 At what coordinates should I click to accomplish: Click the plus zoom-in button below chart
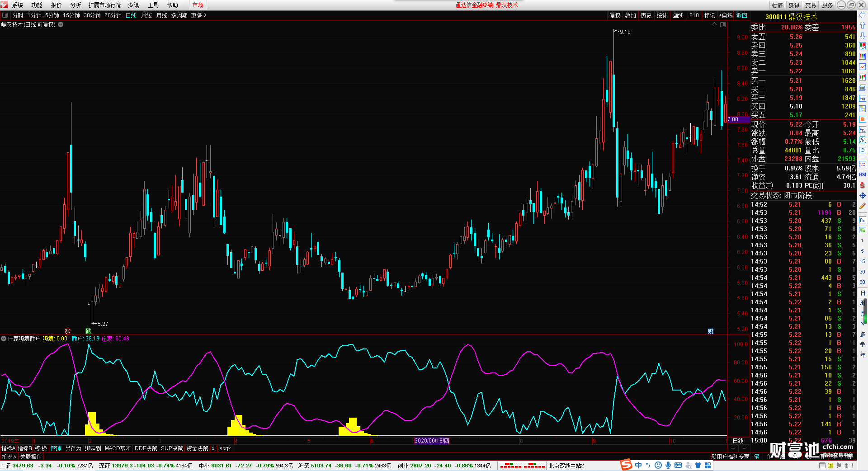coord(733,448)
